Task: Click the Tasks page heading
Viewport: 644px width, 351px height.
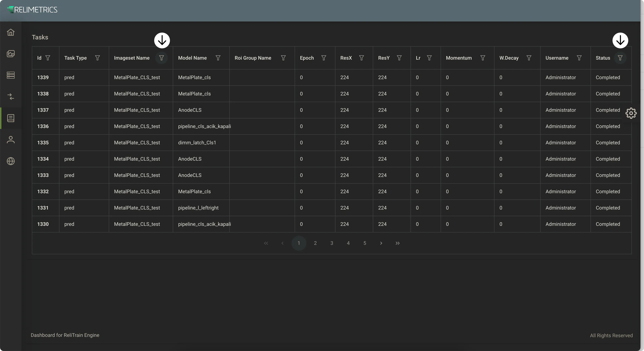Action: 40,37
